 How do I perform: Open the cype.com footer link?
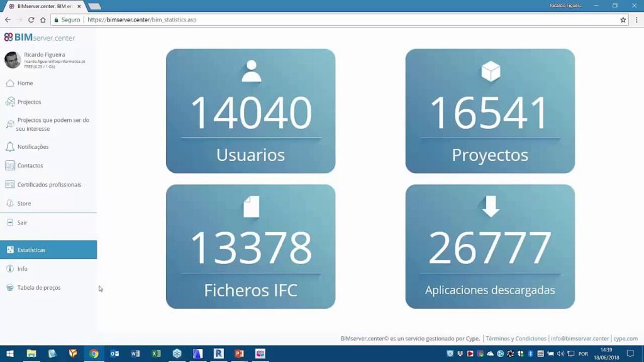626,339
